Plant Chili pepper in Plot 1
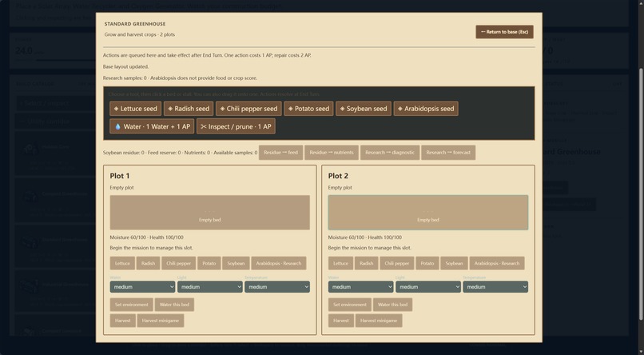644x355 pixels. [178, 263]
